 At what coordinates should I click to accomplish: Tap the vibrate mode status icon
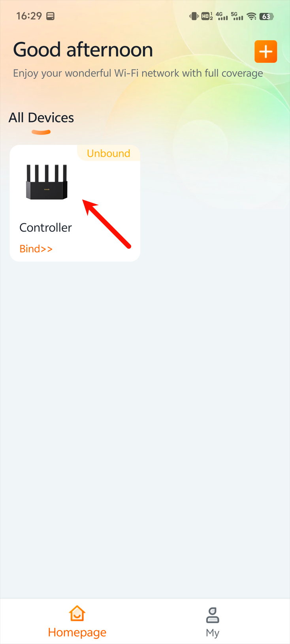coord(194,16)
